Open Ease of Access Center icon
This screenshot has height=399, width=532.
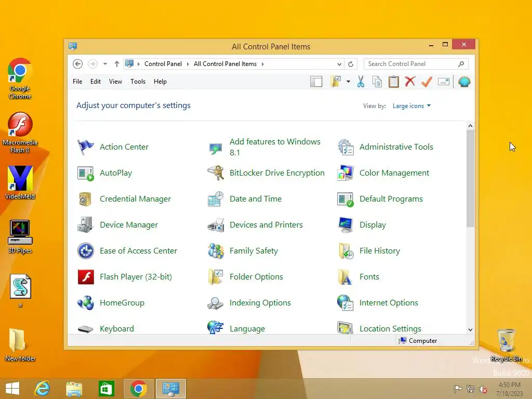click(86, 251)
